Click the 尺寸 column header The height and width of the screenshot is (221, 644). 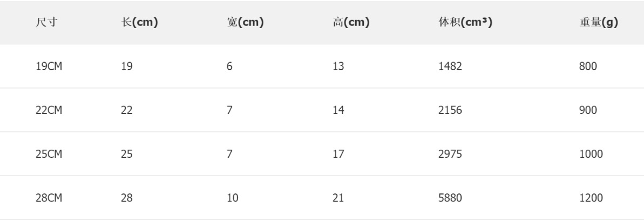click(43, 24)
